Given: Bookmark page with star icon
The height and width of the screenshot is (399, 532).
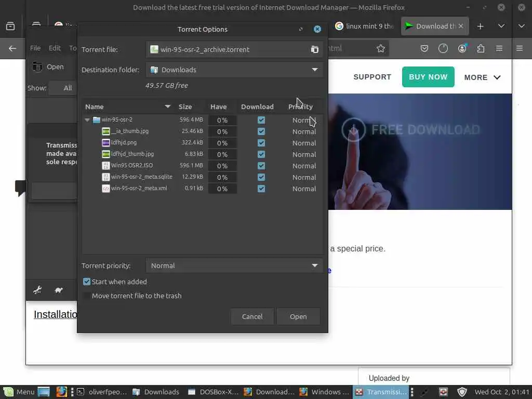Looking at the screenshot, I should 381,48.
